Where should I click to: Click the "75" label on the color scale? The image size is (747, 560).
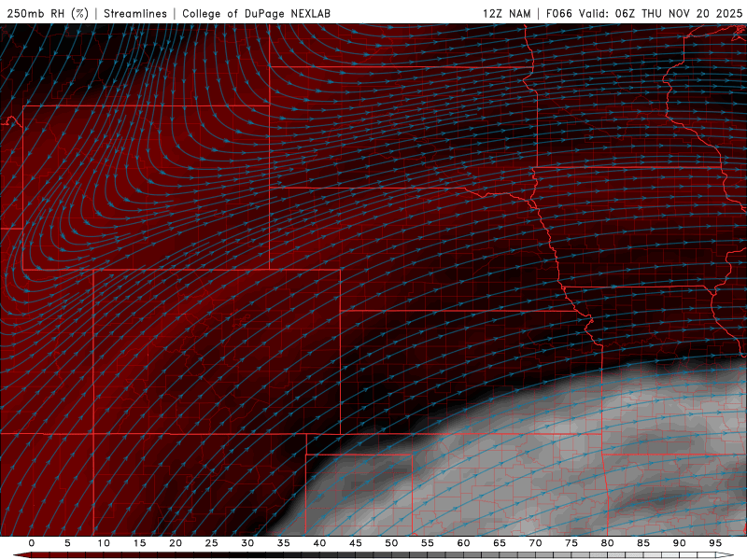(571, 543)
